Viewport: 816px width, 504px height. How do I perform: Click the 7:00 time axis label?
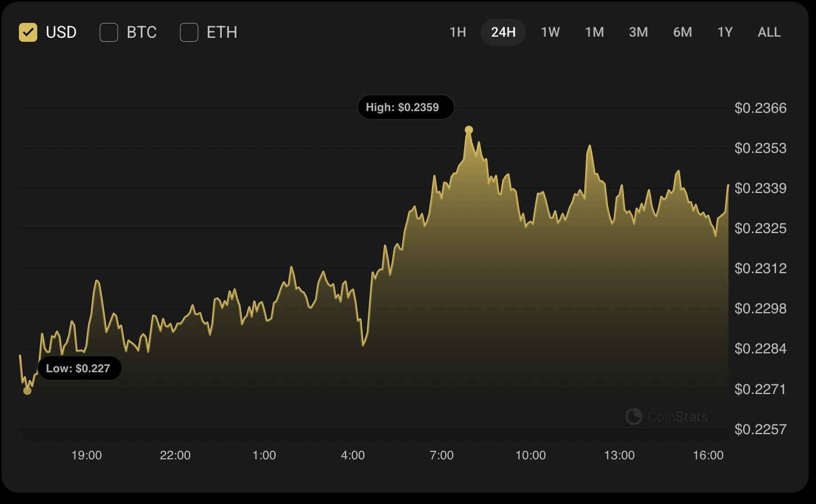(442, 455)
